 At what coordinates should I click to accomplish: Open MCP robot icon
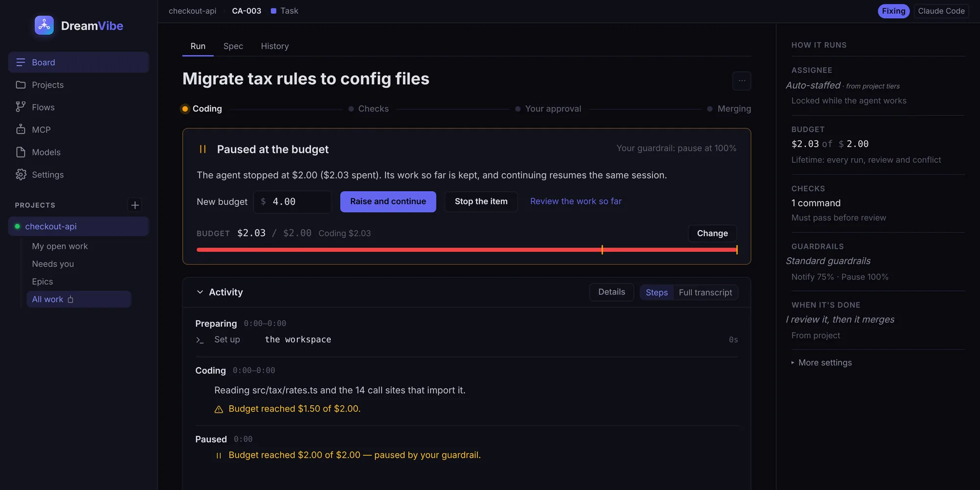21,129
